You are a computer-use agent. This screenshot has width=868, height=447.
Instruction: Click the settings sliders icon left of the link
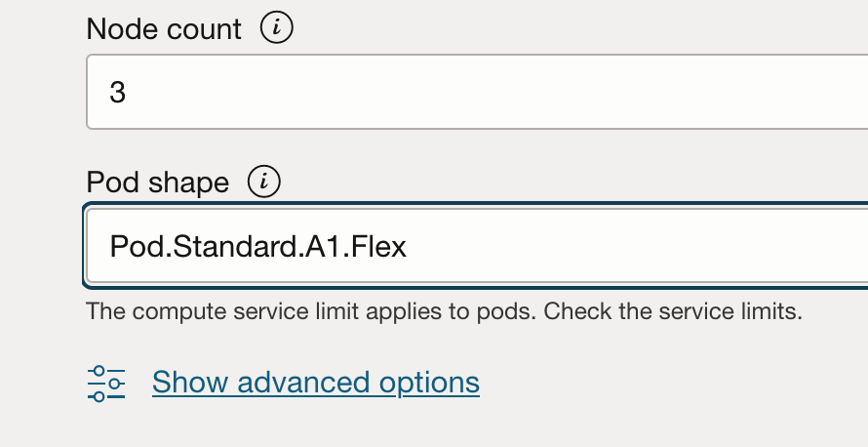106,383
